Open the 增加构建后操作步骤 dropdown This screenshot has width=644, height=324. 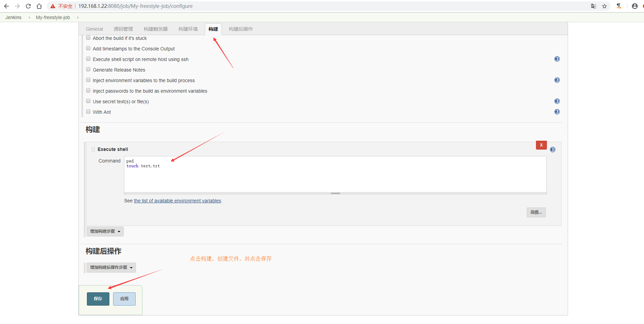coord(111,267)
